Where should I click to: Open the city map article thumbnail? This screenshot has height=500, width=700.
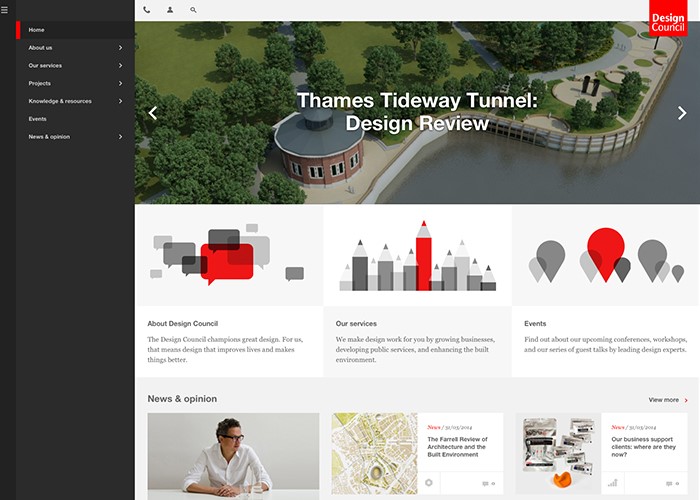click(x=375, y=453)
